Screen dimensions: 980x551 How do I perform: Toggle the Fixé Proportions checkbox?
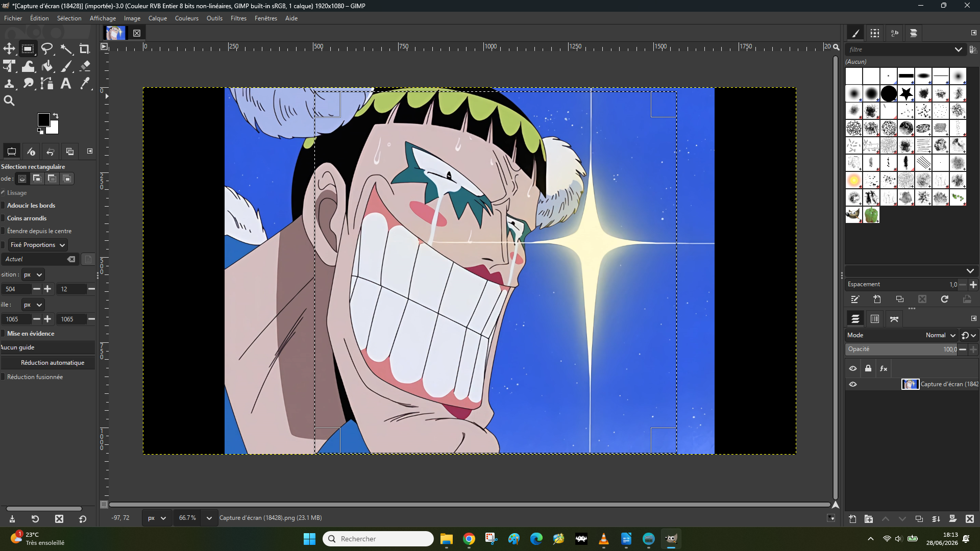[x=3, y=245]
